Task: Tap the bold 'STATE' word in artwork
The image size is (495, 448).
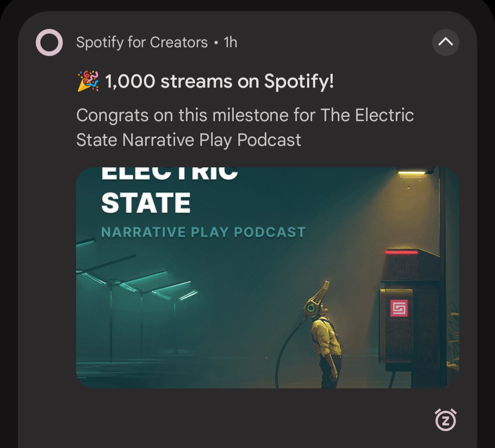Action: 146,203
